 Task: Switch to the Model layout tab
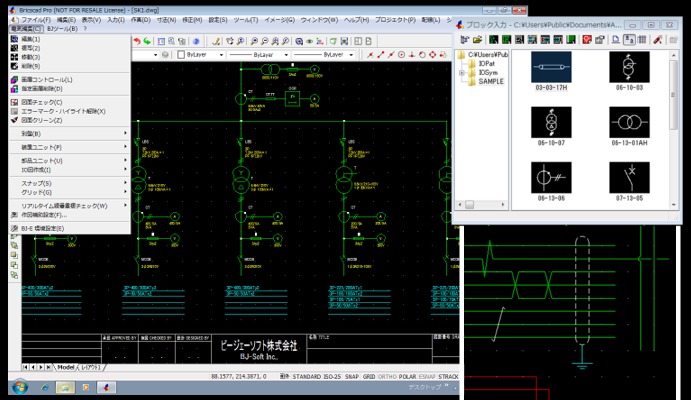click(x=66, y=367)
